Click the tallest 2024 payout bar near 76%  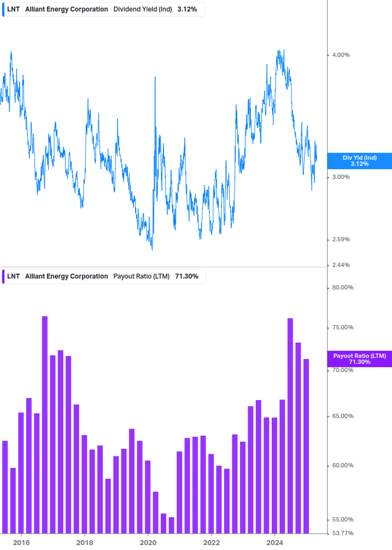pyautogui.click(x=290, y=426)
